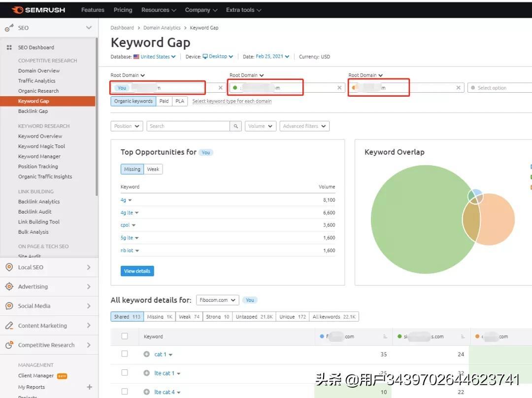Open Keyword Magic Tool in sidebar
Viewport: 532px width, 398px height.
[x=41, y=146]
